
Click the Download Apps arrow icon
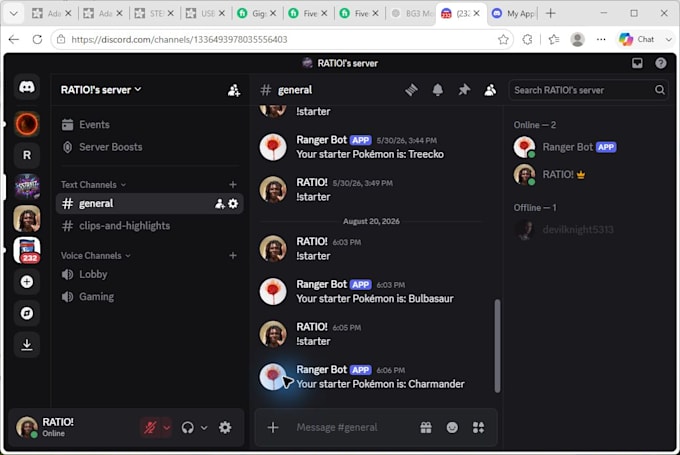pyautogui.click(x=27, y=345)
